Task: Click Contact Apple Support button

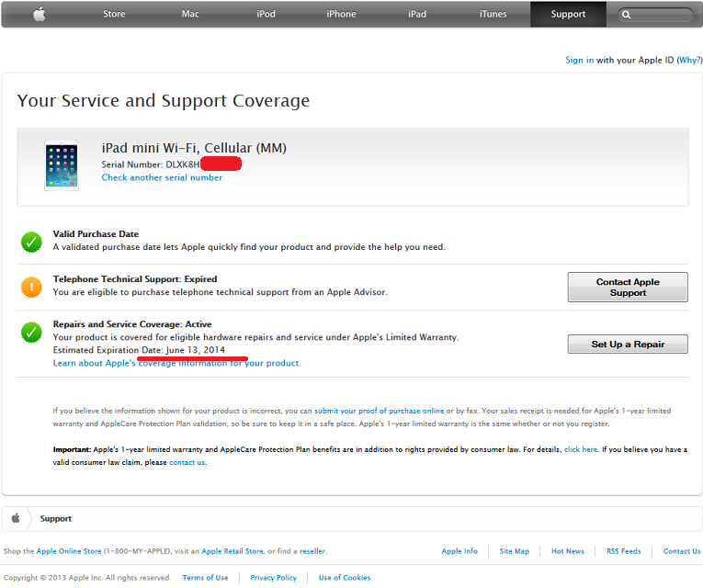Action: click(628, 287)
